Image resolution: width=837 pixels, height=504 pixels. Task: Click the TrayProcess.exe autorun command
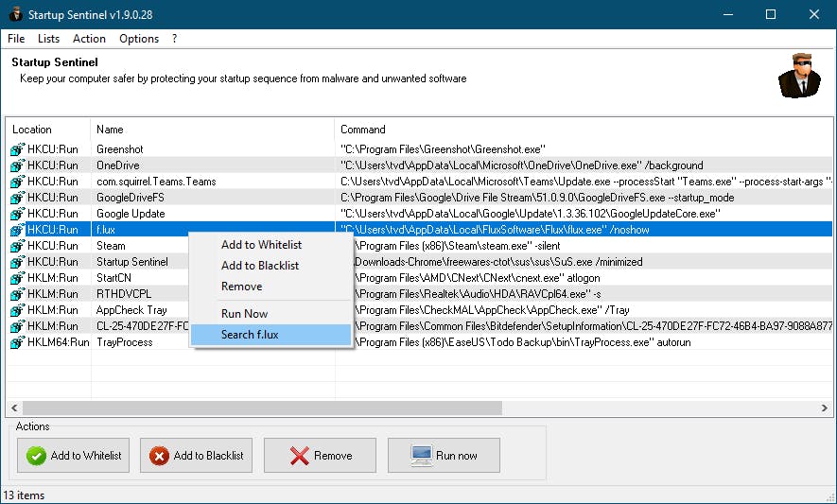pyautogui.click(x=523, y=342)
